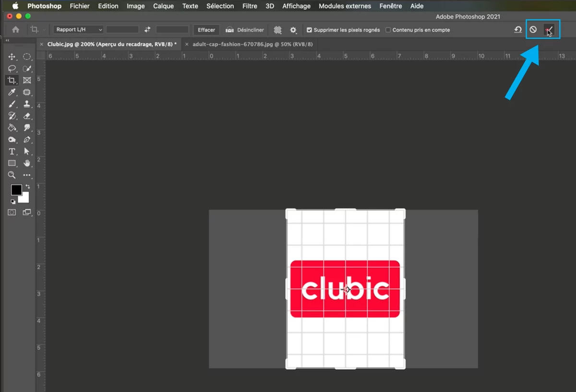The height and width of the screenshot is (392, 576).
Task: Swap crop width and height values
Action: click(x=147, y=30)
